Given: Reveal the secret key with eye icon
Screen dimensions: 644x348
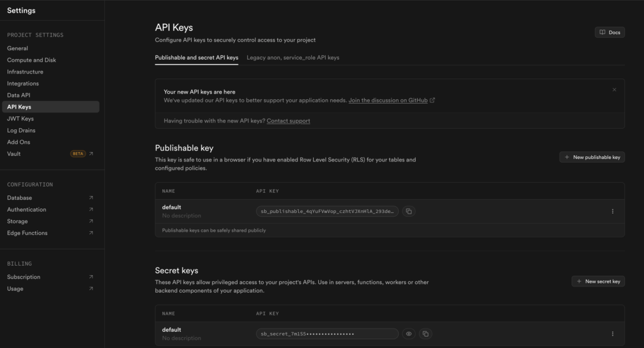Looking at the screenshot, I should point(409,334).
